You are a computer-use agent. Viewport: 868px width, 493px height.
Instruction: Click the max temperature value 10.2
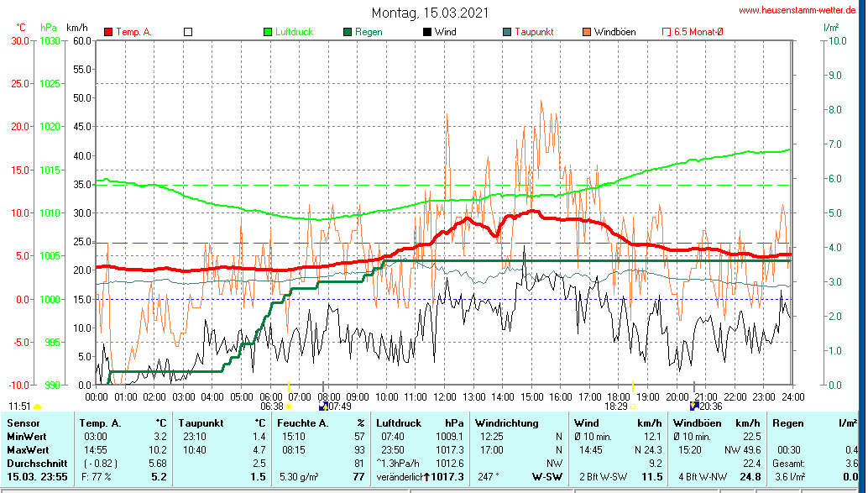(x=158, y=450)
